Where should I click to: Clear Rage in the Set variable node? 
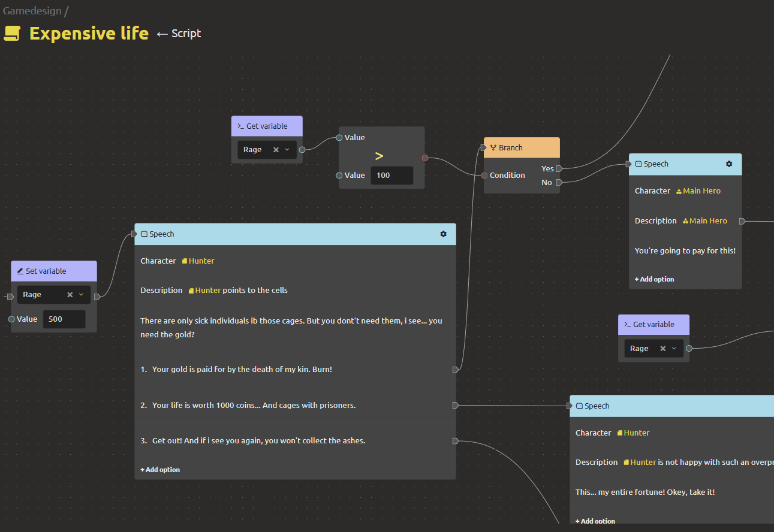coord(70,295)
